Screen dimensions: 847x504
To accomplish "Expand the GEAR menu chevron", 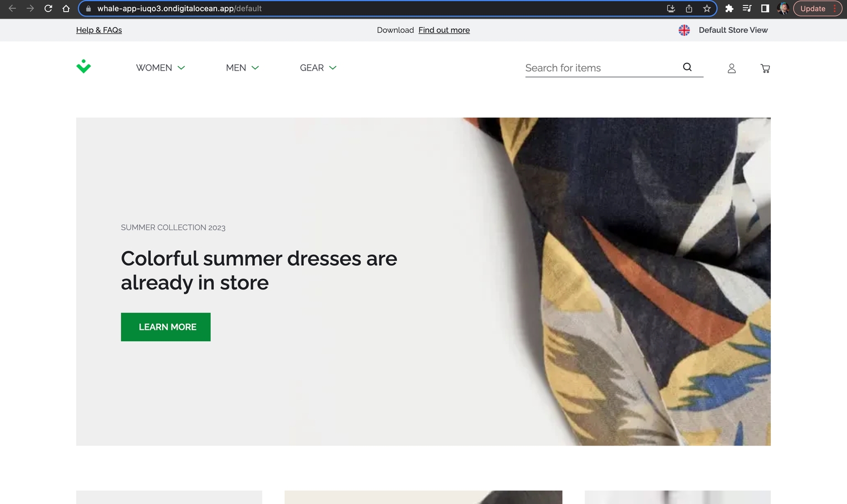I will (333, 68).
